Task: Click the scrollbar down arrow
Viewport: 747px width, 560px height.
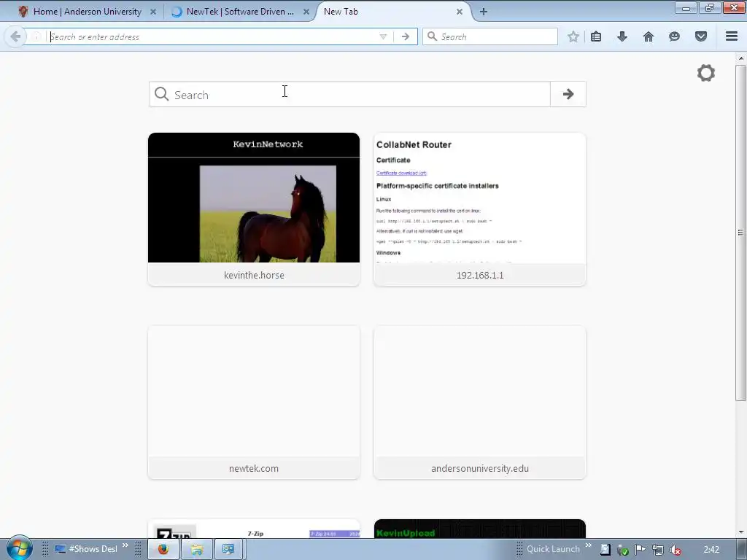Action: pyautogui.click(x=740, y=532)
